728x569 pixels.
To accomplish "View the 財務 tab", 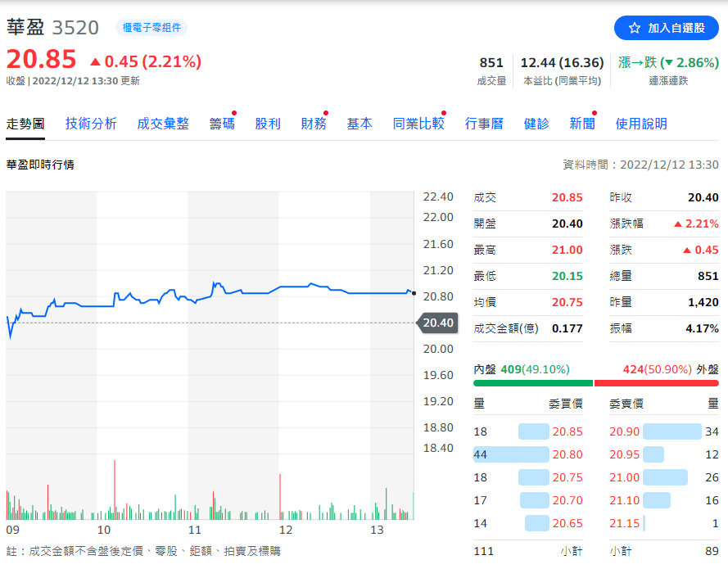I will [x=314, y=124].
